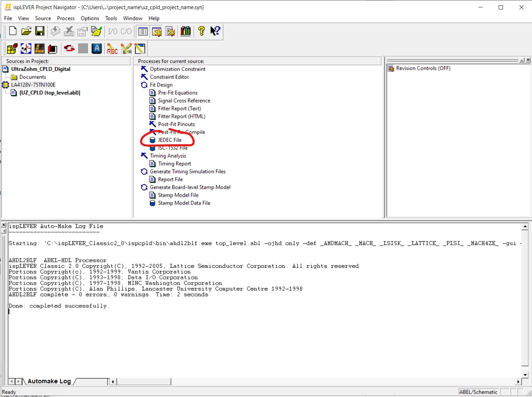The image size is (532, 397).
Task: Save the project with the floppy disk icon
Action: coord(40,31)
